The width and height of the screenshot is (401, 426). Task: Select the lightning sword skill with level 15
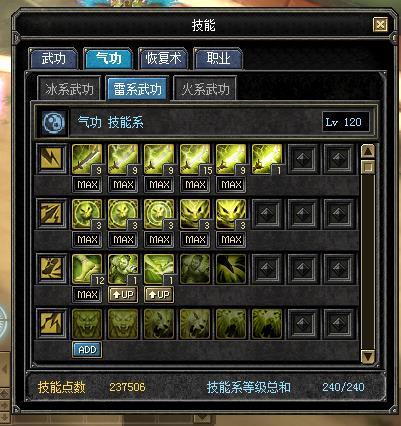[195, 159]
